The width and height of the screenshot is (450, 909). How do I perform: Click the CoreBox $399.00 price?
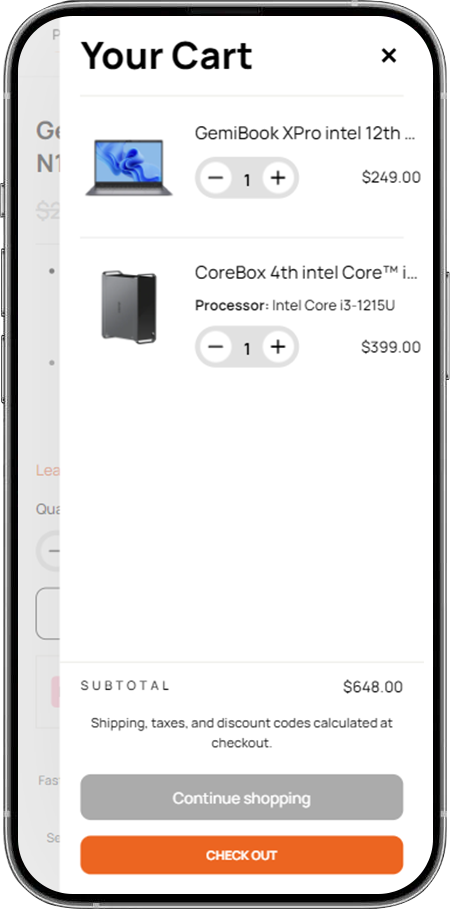coord(391,347)
